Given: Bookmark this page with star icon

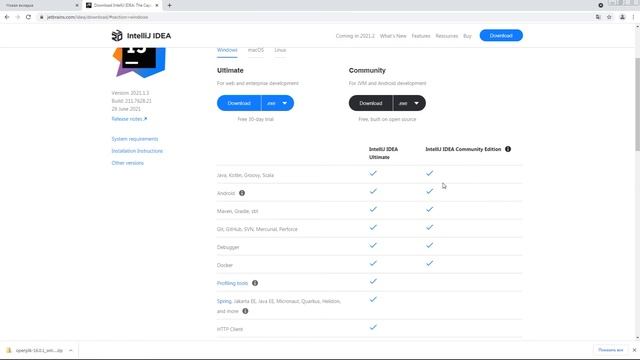Looking at the screenshot, I should (609, 17).
